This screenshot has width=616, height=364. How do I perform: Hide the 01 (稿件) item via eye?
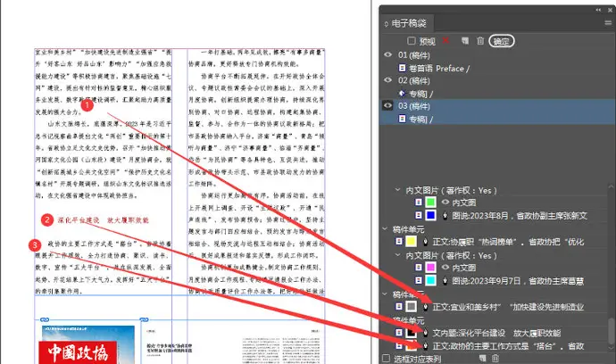pyautogui.click(x=387, y=55)
